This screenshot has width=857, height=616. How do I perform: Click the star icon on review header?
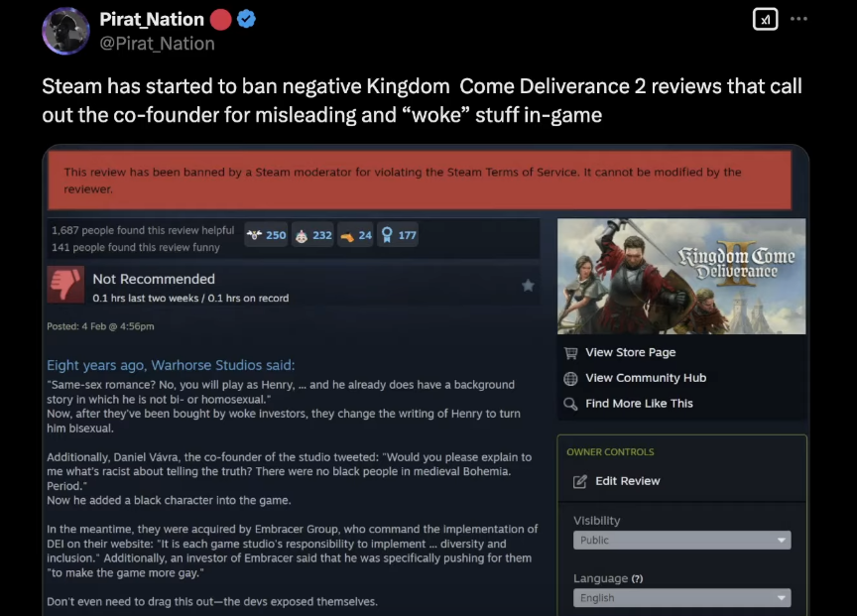tap(528, 286)
